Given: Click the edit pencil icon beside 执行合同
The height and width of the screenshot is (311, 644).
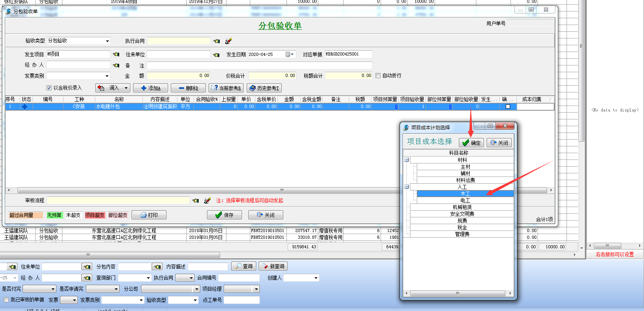Looking at the screenshot, I should [228, 41].
